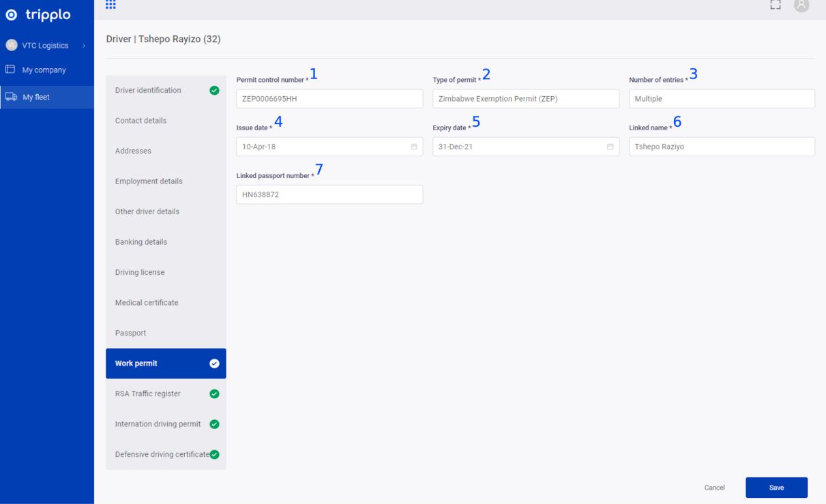Click the Expiry date calendar icon
The image size is (826, 504).
click(x=610, y=147)
